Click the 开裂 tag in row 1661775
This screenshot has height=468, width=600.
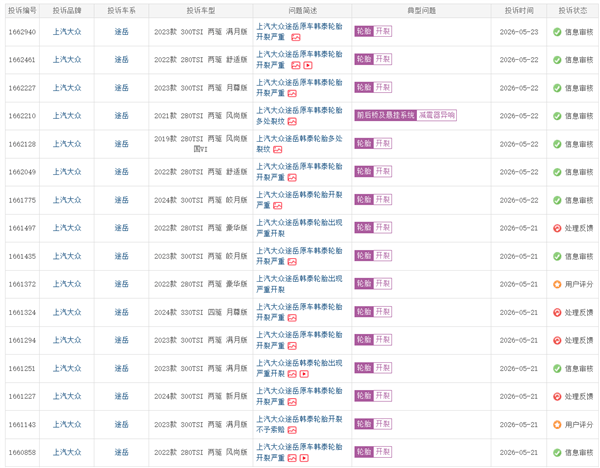coord(382,199)
